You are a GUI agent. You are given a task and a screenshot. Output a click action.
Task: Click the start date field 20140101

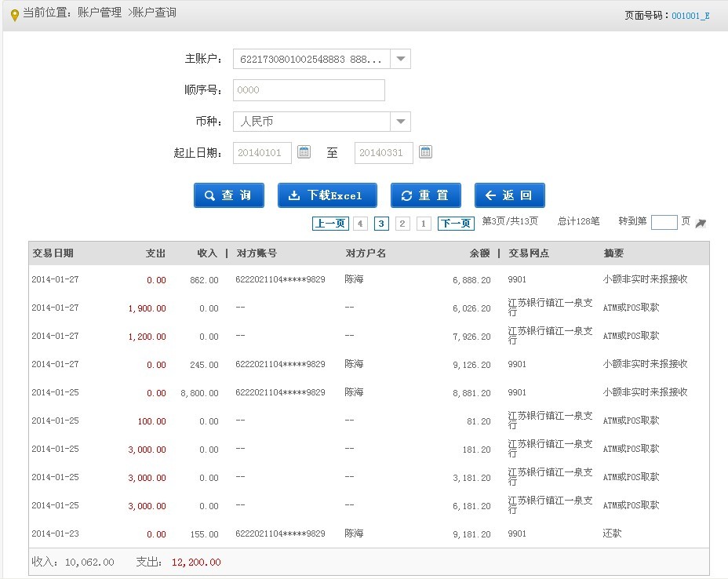(262, 153)
